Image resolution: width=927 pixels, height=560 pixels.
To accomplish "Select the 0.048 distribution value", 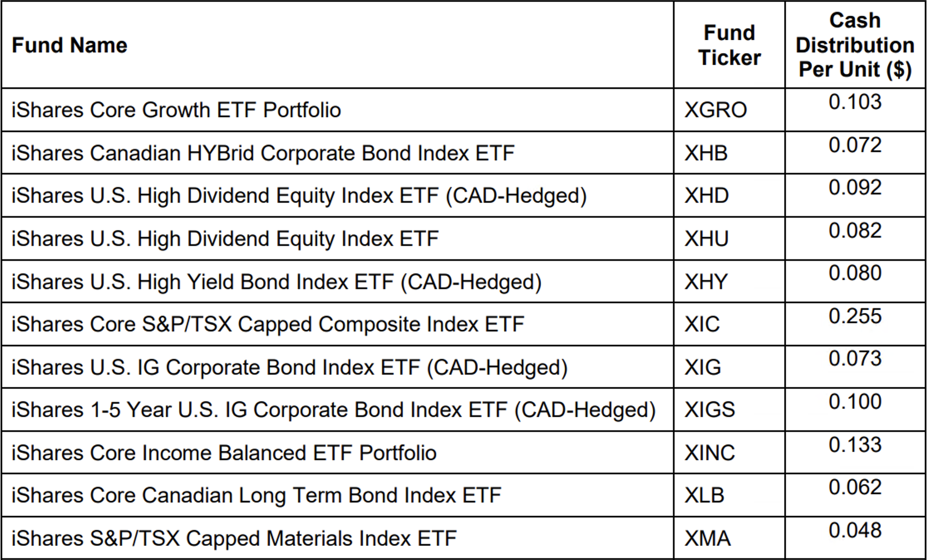I will [x=855, y=531].
